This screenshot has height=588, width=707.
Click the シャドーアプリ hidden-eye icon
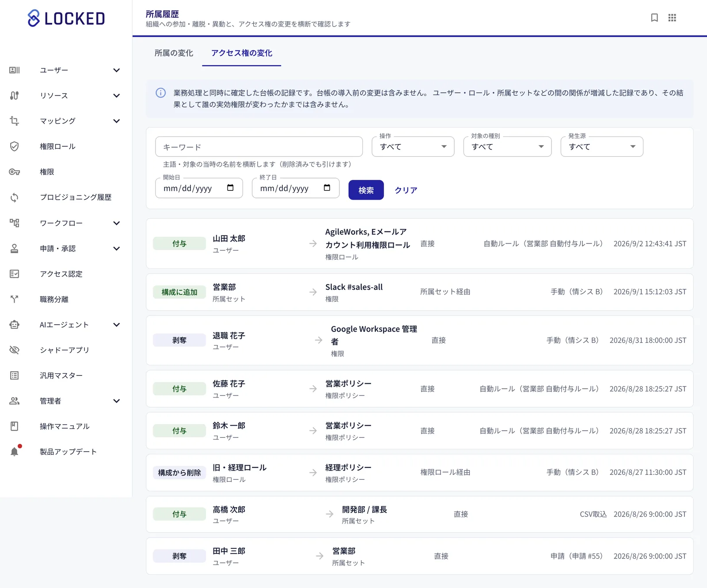point(15,350)
